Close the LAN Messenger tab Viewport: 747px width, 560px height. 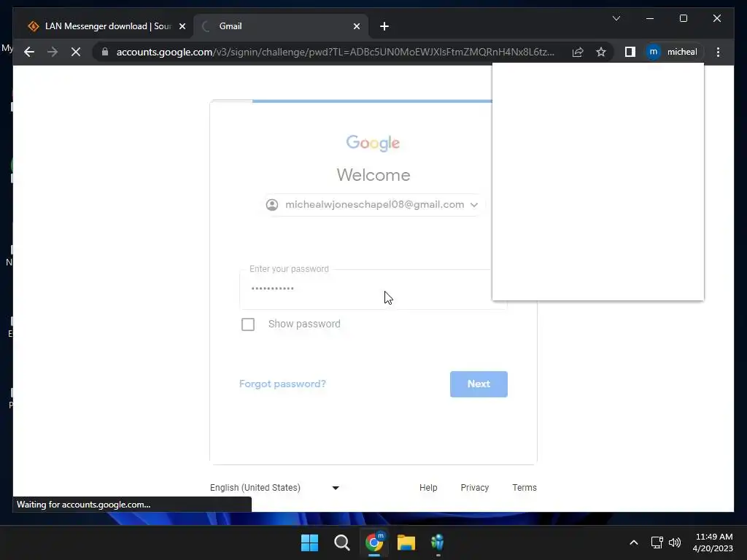click(x=182, y=27)
